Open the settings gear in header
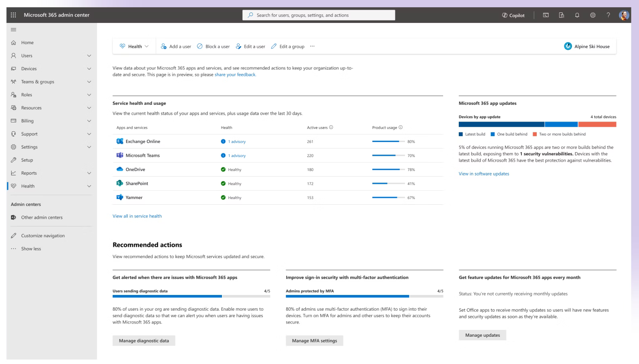 point(592,15)
